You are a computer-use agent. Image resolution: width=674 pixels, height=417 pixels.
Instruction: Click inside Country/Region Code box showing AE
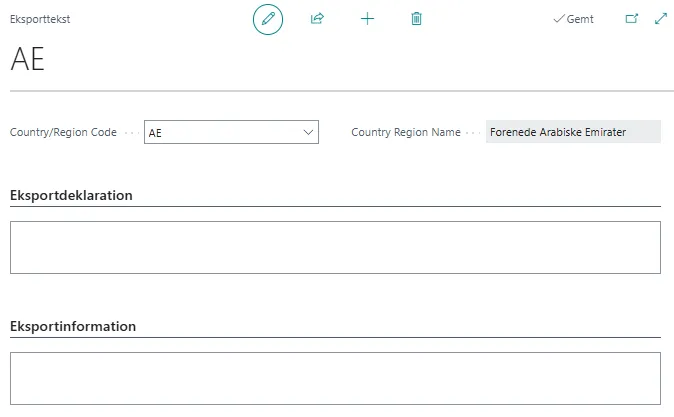[x=220, y=132]
